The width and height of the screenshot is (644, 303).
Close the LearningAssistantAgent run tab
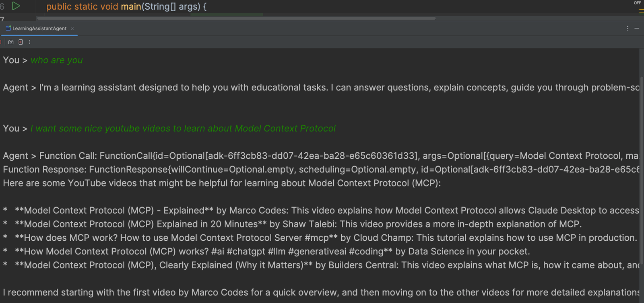(x=72, y=29)
